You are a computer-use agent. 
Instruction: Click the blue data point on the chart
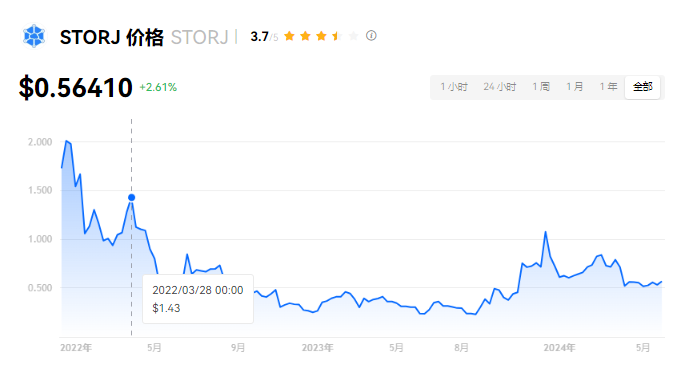tap(131, 197)
